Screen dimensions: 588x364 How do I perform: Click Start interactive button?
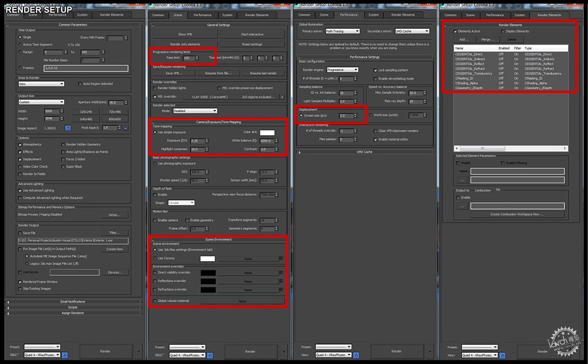coord(252,35)
